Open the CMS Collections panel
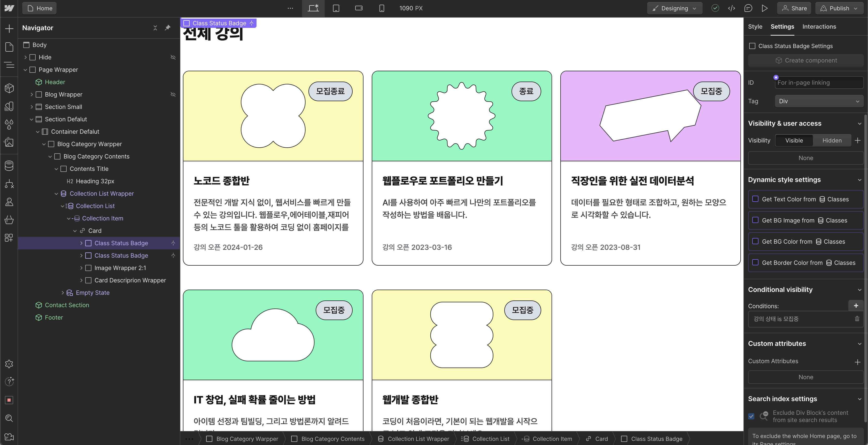The height and width of the screenshot is (445, 868). click(x=9, y=166)
